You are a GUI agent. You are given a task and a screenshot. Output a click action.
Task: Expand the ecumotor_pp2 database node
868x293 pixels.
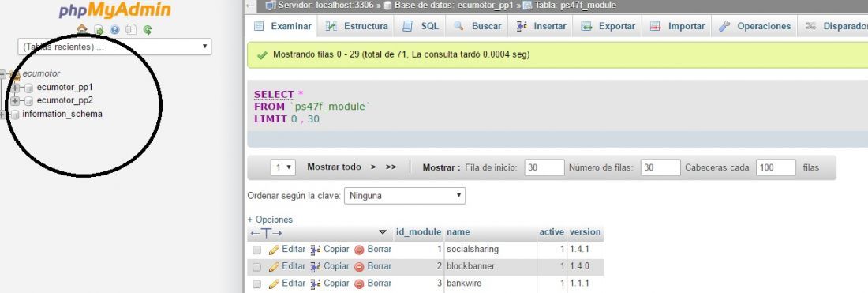pos(16,101)
